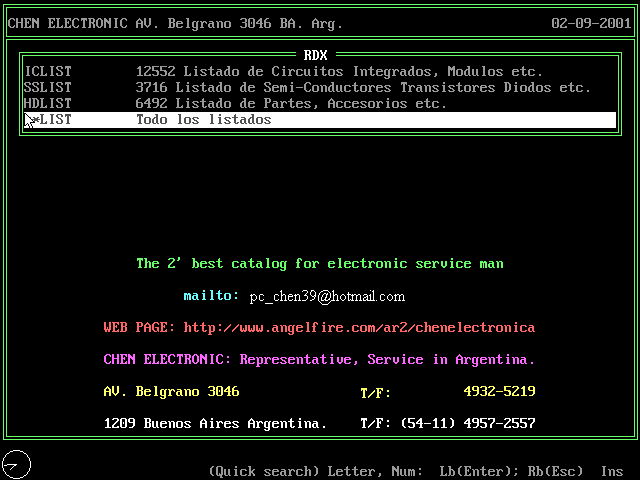Screen dimensions: 640x480
Task: Click the 1209 Buenos Aires Argentina line
Action: pyautogui.click(x=215, y=423)
